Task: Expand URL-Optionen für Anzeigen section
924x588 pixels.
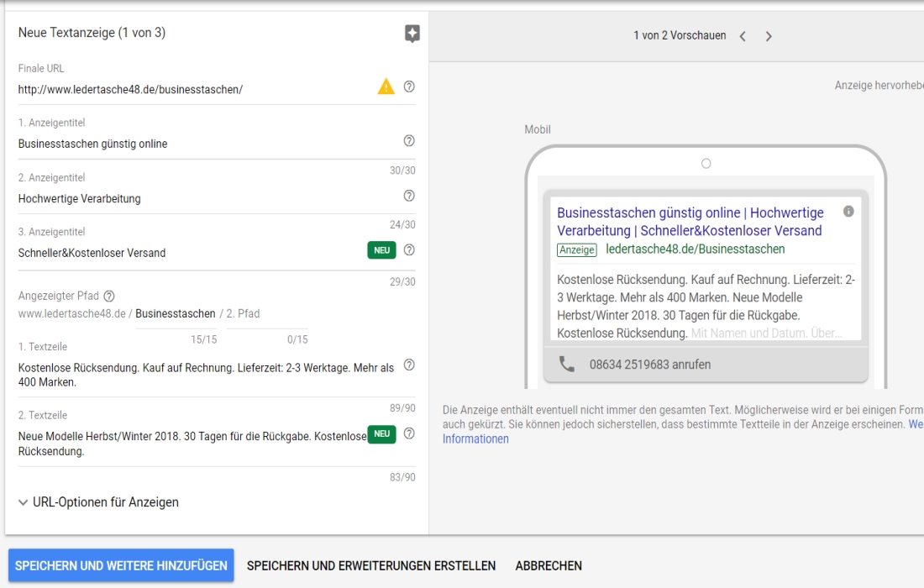Action: [x=98, y=502]
